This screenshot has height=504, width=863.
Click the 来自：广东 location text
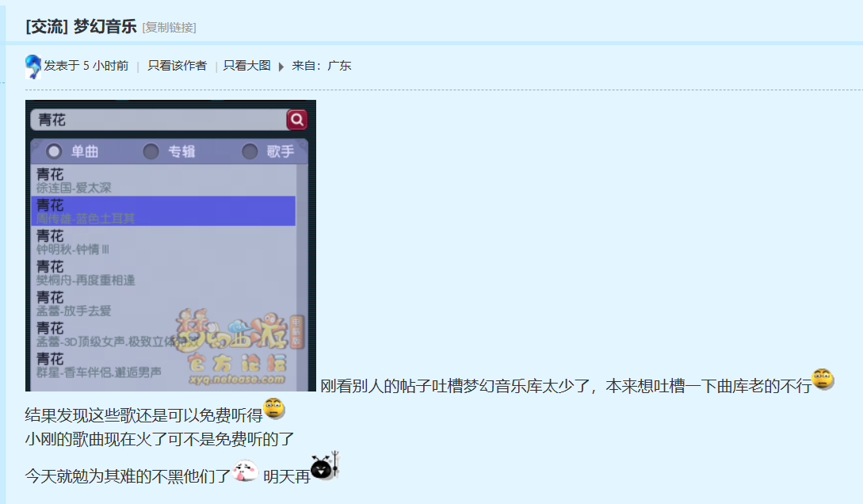pyautogui.click(x=322, y=66)
